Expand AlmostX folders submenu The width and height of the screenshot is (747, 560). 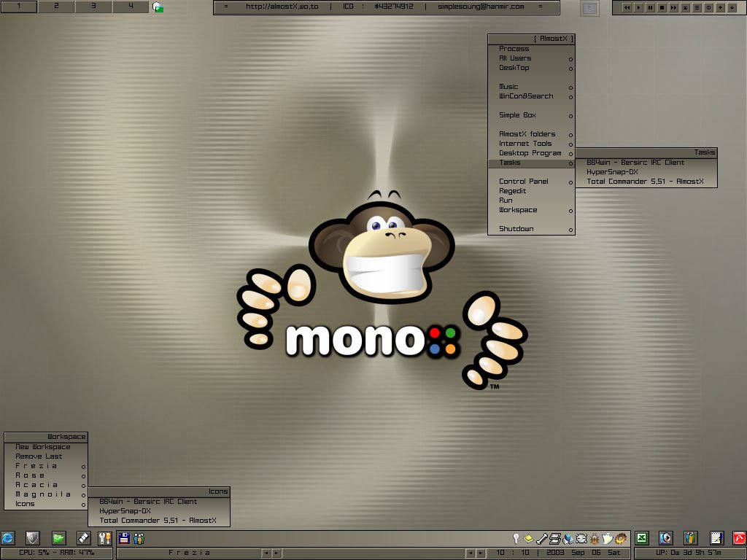(531, 134)
